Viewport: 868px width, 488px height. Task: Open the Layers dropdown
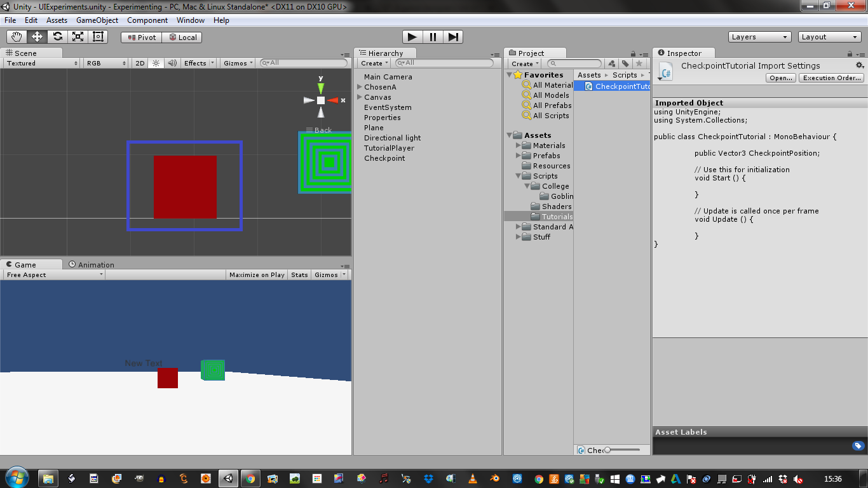(x=759, y=37)
